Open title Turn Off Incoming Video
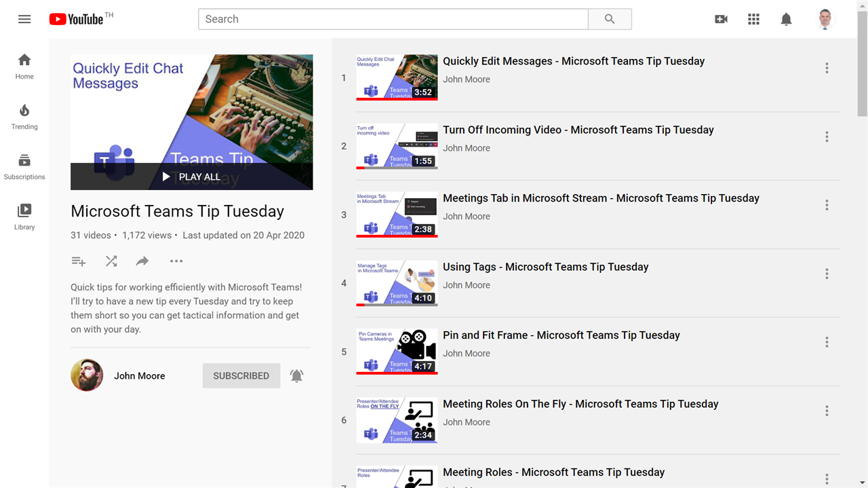Viewport: 868px width, 488px height. pyautogui.click(x=578, y=130)
